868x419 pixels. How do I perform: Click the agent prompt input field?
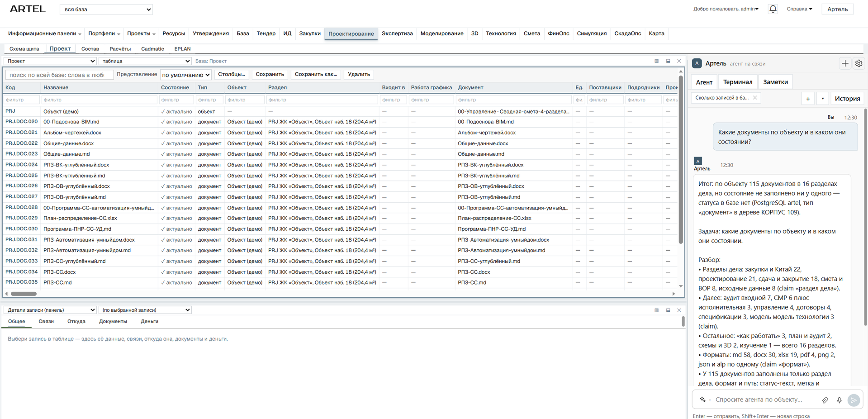pyautogui.click(x=765, y=400)
